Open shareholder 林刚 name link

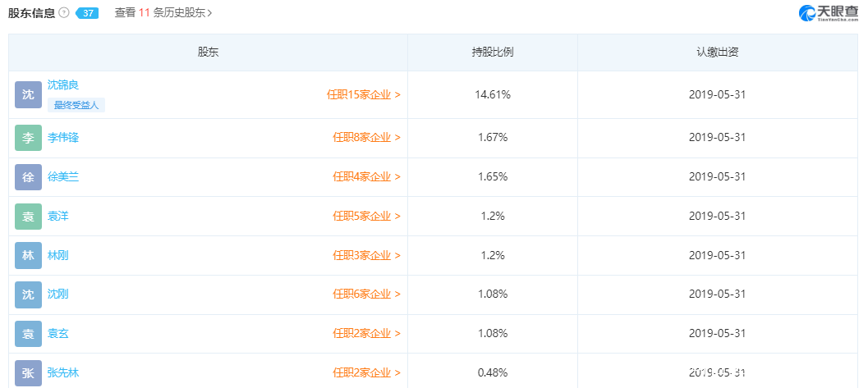(58, 255)
